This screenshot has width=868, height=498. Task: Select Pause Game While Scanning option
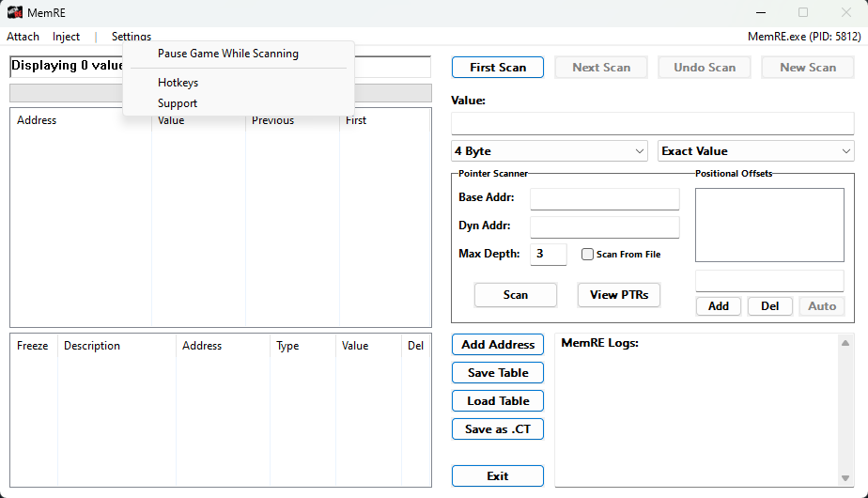click(228, 54)
